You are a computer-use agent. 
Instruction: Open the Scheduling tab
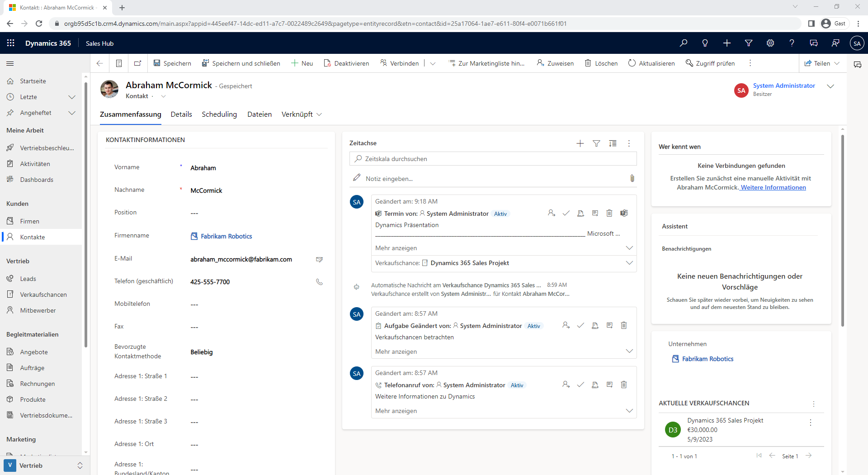coord(219,114)
